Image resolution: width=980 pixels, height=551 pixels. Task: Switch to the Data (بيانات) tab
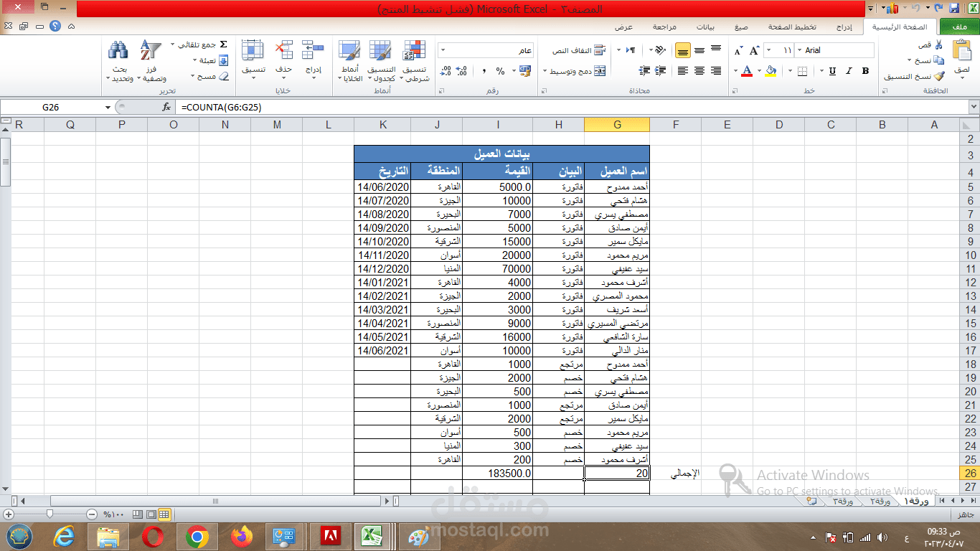pyautogui.click(x=705, y=27)
